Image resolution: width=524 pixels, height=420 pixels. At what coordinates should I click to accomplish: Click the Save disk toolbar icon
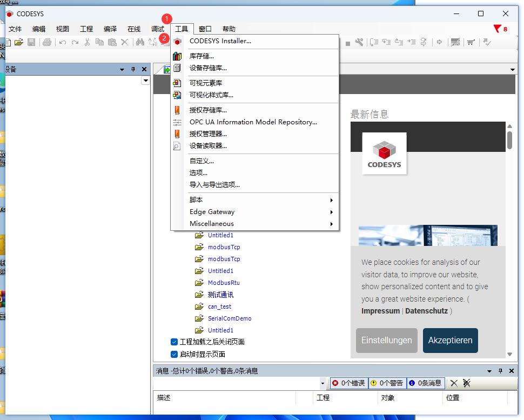[31, 42]
